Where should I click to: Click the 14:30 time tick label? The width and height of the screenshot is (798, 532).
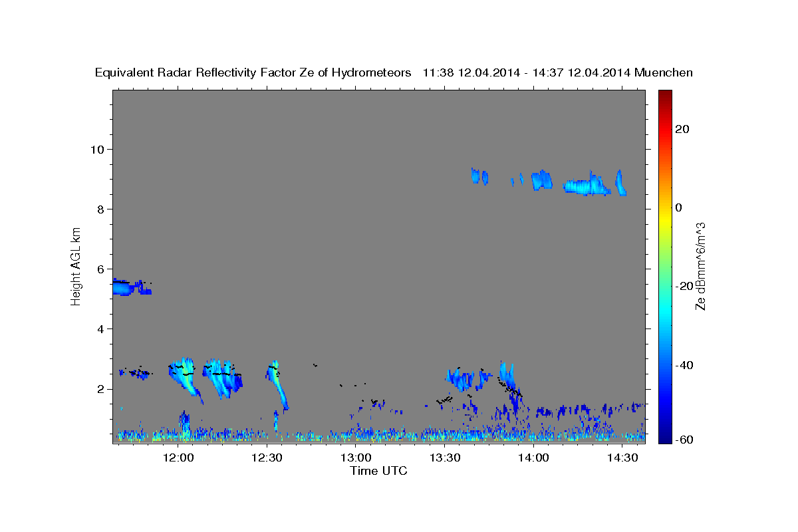click(622, 458)
